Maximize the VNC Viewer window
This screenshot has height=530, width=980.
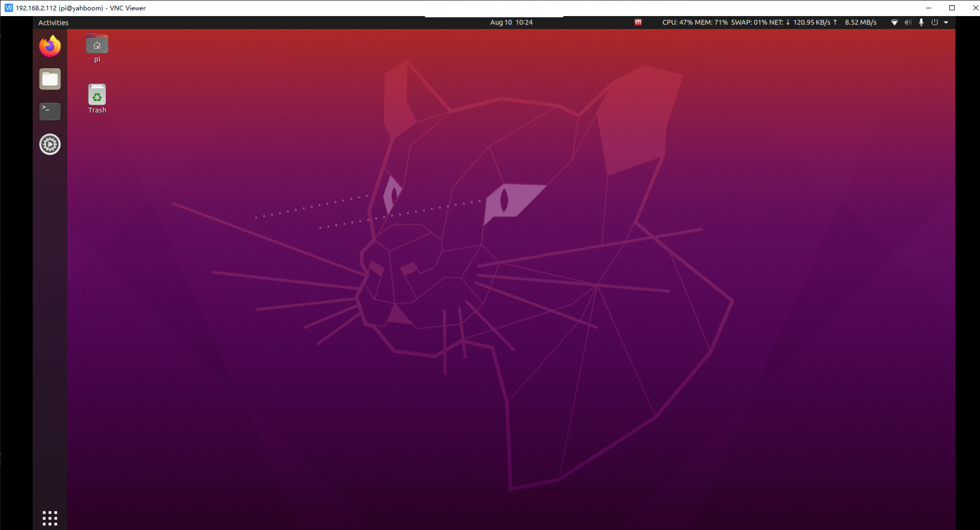coord(952,8)
